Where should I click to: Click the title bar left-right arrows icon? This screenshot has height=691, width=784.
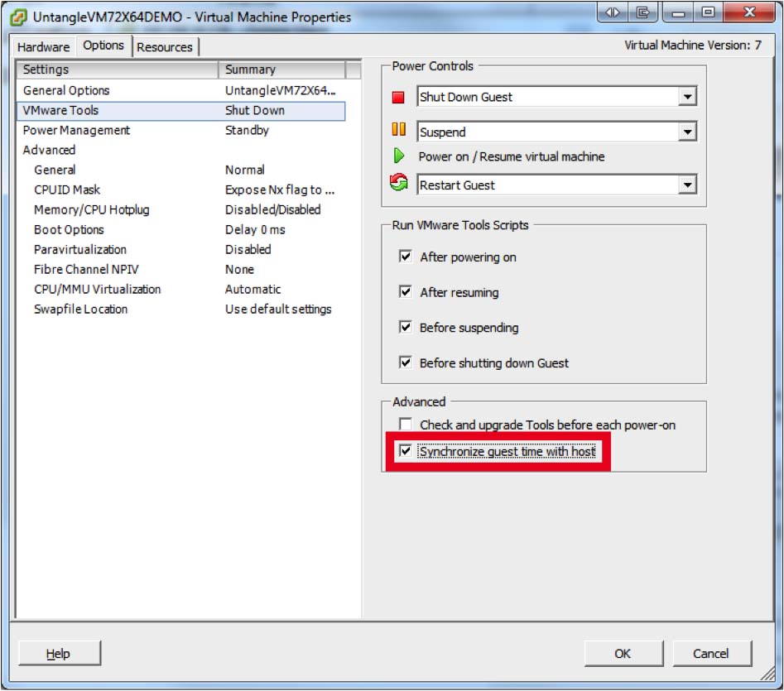612,12
